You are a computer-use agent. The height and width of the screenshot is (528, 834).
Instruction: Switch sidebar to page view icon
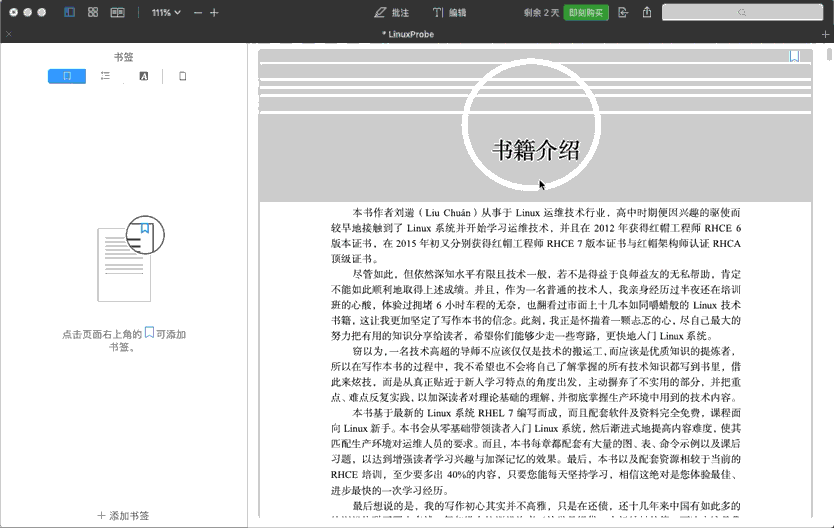[182, 76]
